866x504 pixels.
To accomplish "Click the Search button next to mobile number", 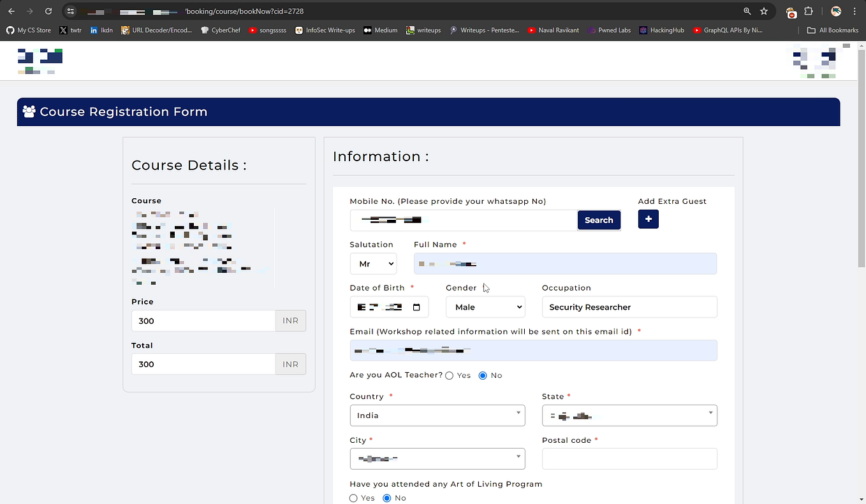I will click(x=599, y=220).
